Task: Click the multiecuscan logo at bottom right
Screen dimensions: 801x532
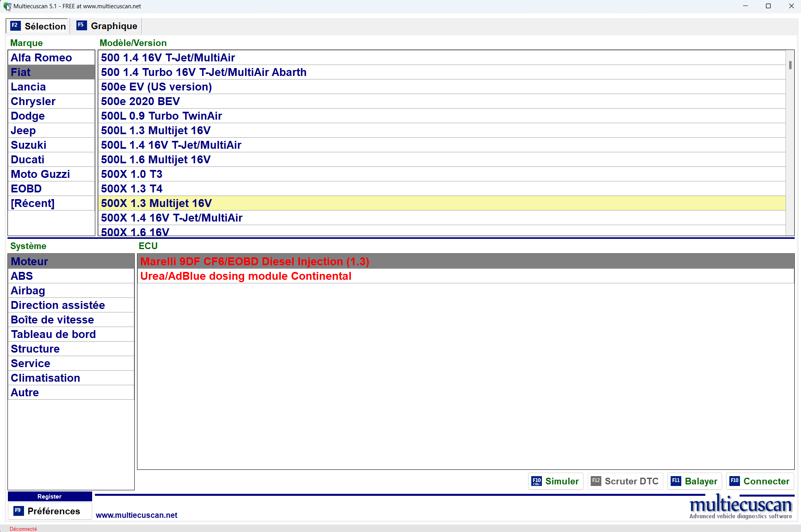Action: coord(740,507)
